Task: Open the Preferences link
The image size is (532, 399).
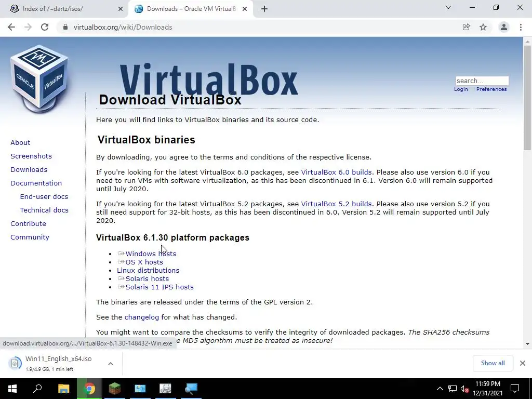Action: 491,89
